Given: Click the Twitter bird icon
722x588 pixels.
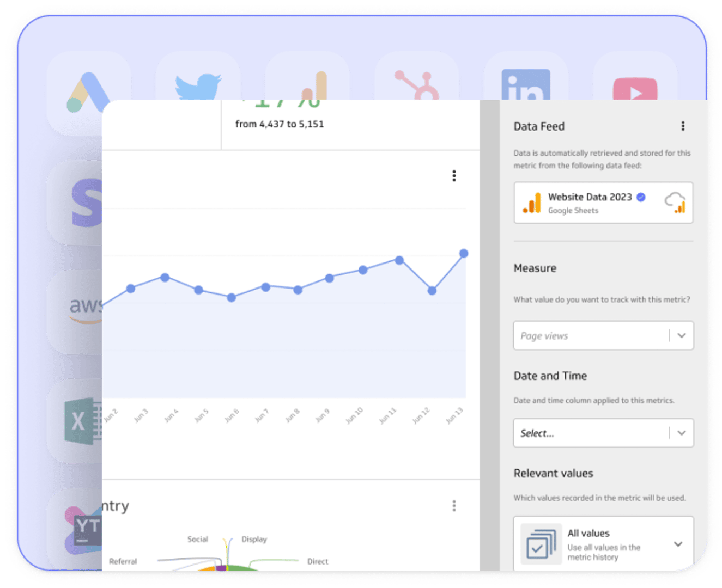Looking at the screenshot, I should [198, 87].
